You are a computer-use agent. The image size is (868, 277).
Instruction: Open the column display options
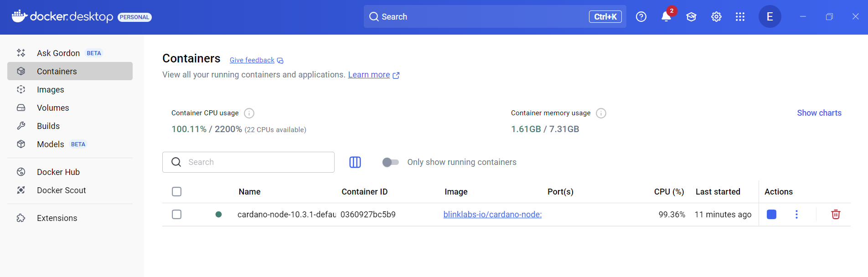click(x=355, y=162)
